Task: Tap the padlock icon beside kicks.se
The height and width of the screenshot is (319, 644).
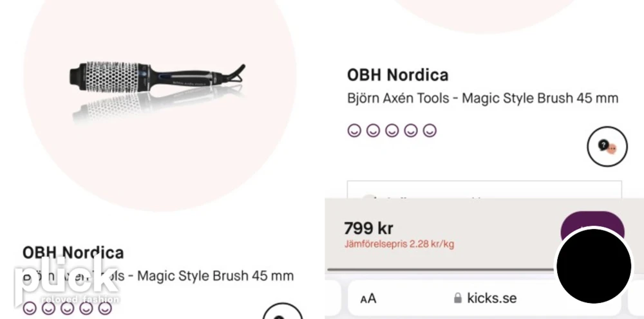Action: tap(457, 298)
